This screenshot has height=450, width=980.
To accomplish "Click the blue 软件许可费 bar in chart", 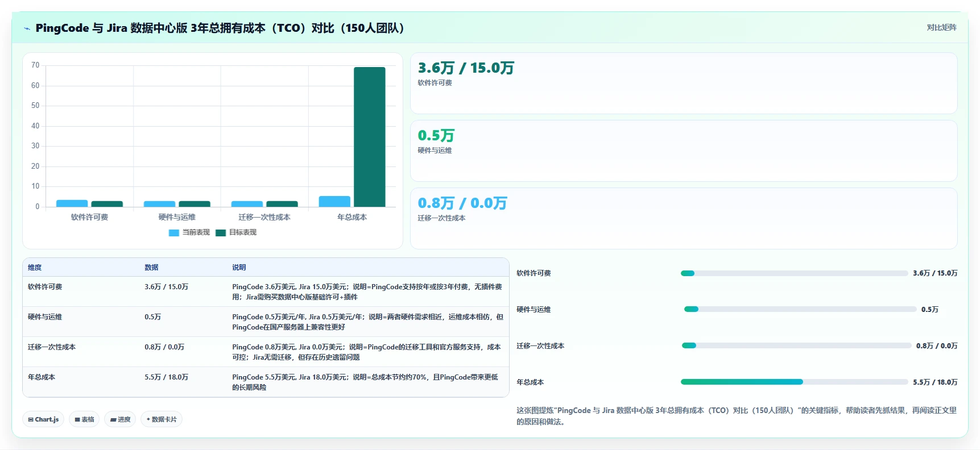I will (x=72, y=203).
